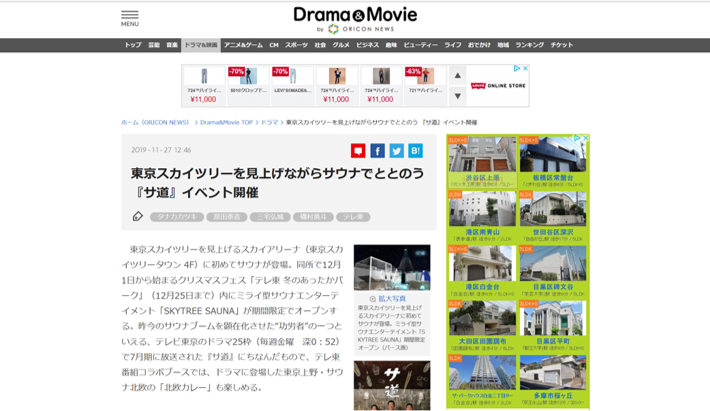Click the tag pencil icon beside the tags
This screenshot has height=411, width=710.
coord(138,217)
